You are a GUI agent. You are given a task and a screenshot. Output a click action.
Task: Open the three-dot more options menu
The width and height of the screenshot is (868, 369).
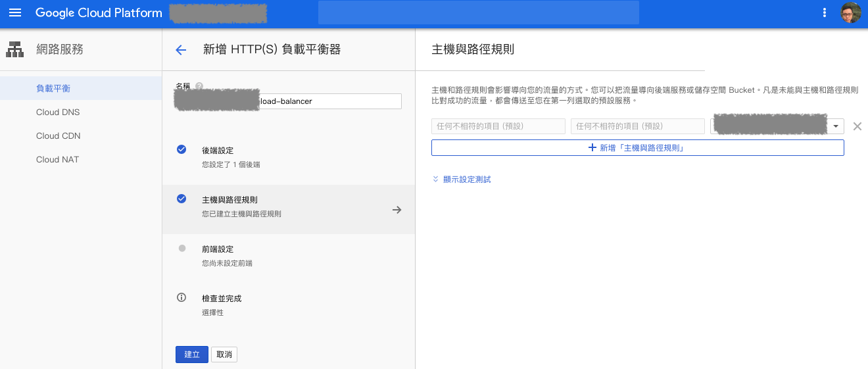coord(825,13)
